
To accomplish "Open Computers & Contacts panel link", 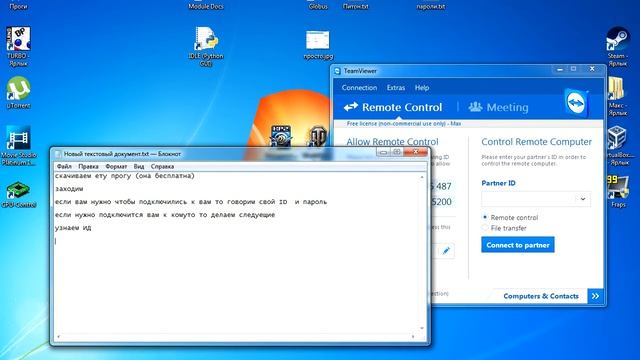I will pos(541,296).
